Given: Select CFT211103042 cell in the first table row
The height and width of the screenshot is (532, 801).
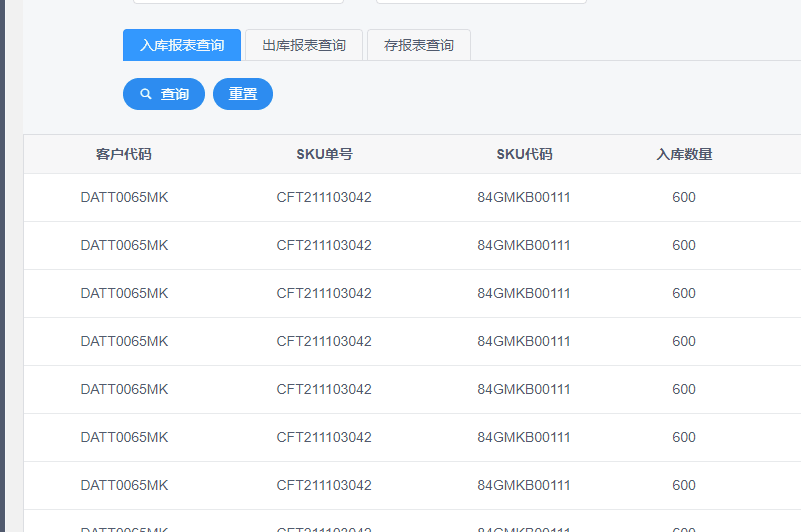Looking at the screenshot, I should 324,197.
